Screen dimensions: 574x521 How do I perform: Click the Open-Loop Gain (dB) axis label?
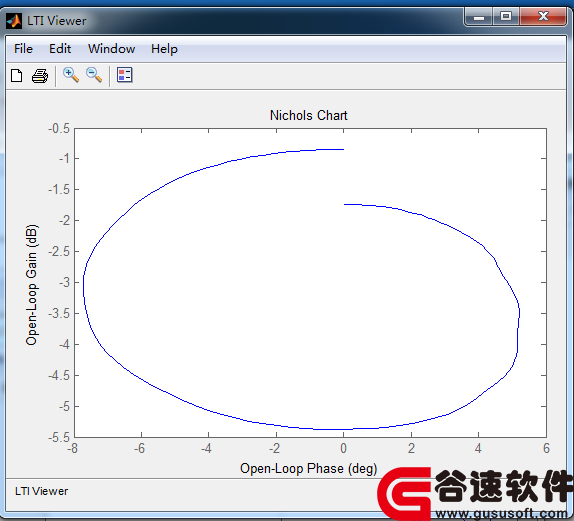pyautogui.click(x=31, y=285)
